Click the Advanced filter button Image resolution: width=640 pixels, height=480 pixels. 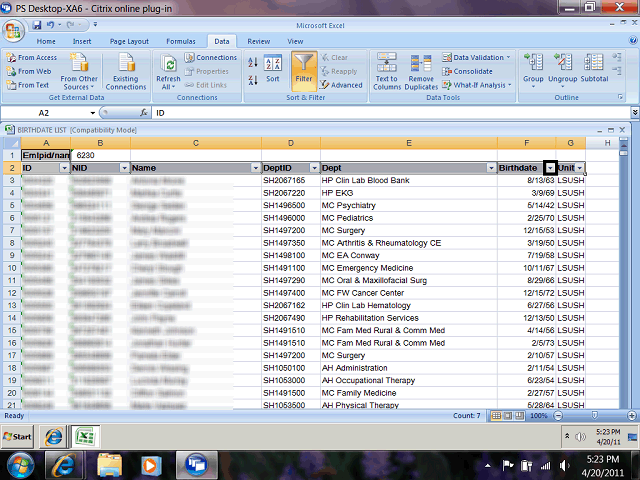[x=342, y=85]
